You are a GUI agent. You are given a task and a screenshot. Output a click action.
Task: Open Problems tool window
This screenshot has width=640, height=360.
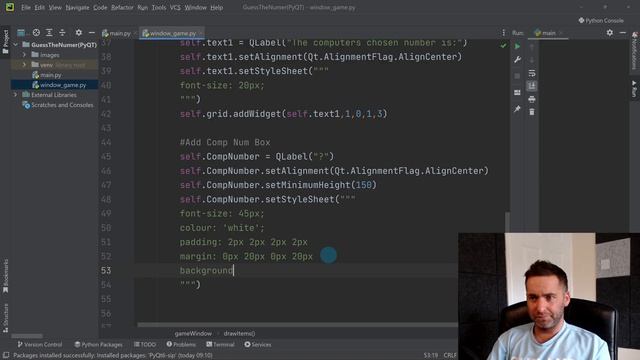[x=181, y=344]
